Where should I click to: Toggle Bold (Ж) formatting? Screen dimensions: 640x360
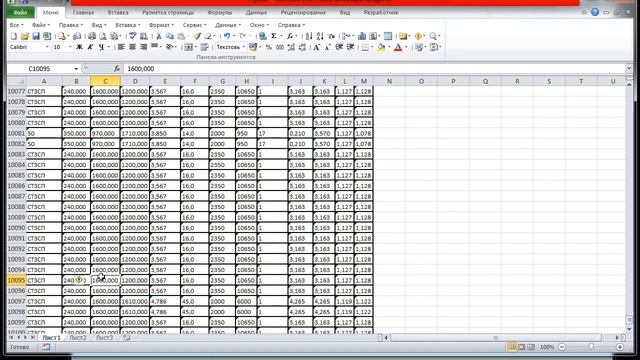pos(79,47)
